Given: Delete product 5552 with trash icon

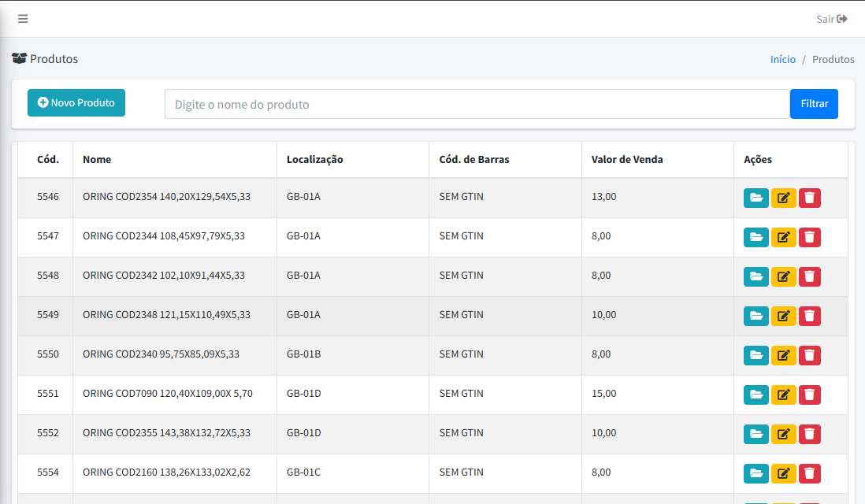Looking at the screenshot, I should tap(809, 434).
